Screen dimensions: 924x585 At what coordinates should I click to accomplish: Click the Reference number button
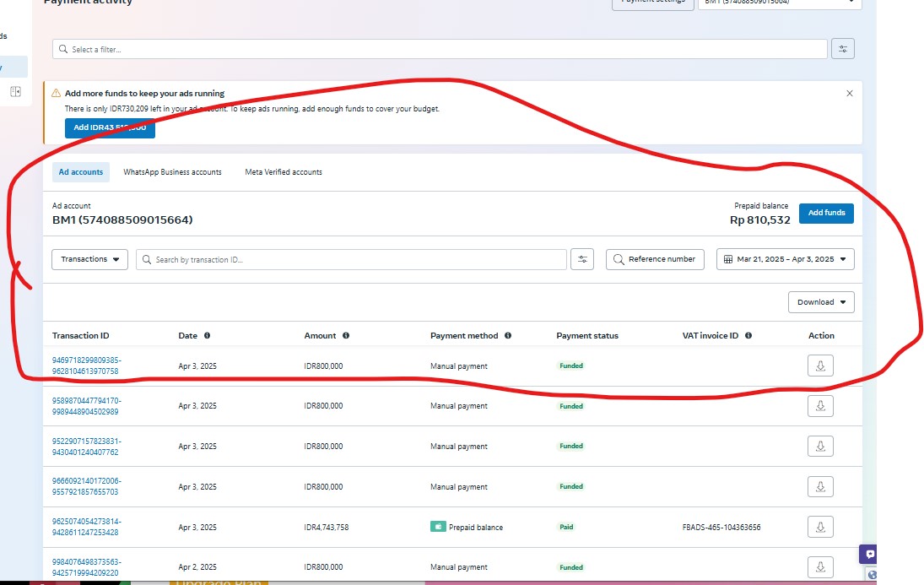pos(655,259)
